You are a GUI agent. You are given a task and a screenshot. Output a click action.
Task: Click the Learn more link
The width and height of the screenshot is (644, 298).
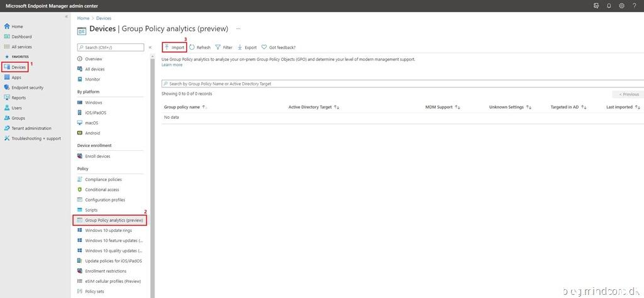[172, 65]
